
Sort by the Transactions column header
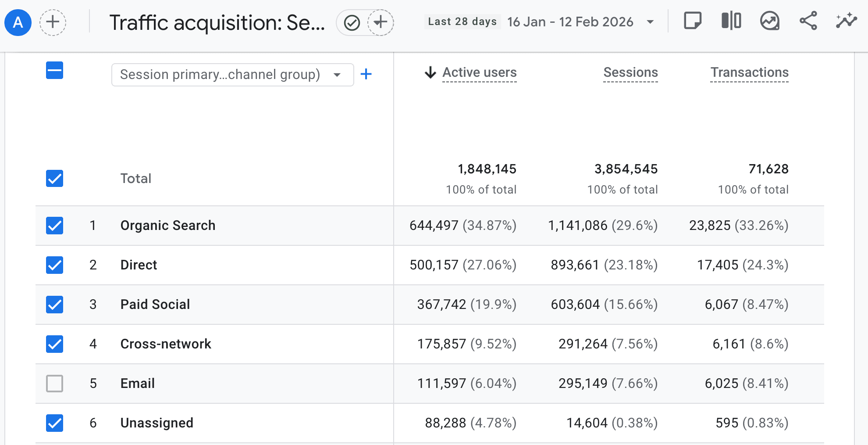tap(750, 72)
